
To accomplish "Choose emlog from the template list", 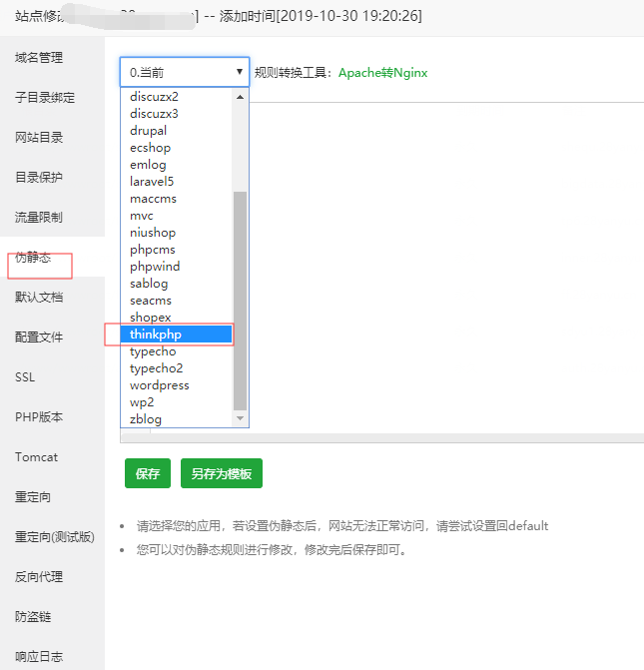I will [x=176, y=165].
